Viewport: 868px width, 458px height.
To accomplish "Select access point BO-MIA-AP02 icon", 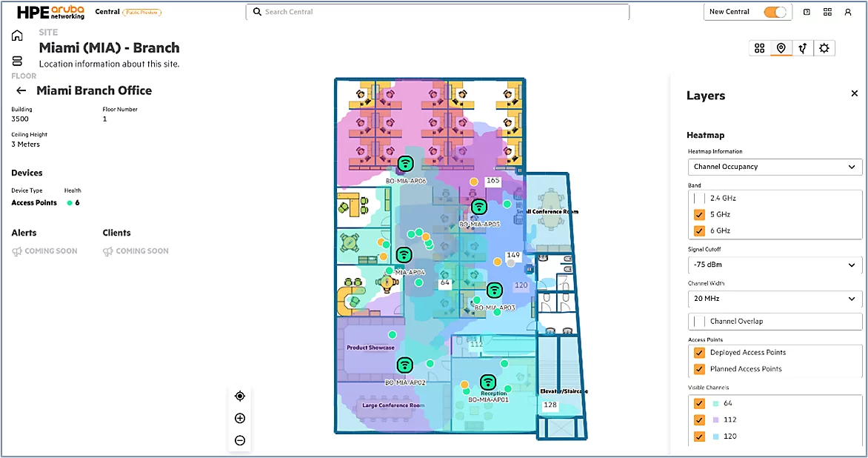I will pyautogui.click(x=404, y=365).
